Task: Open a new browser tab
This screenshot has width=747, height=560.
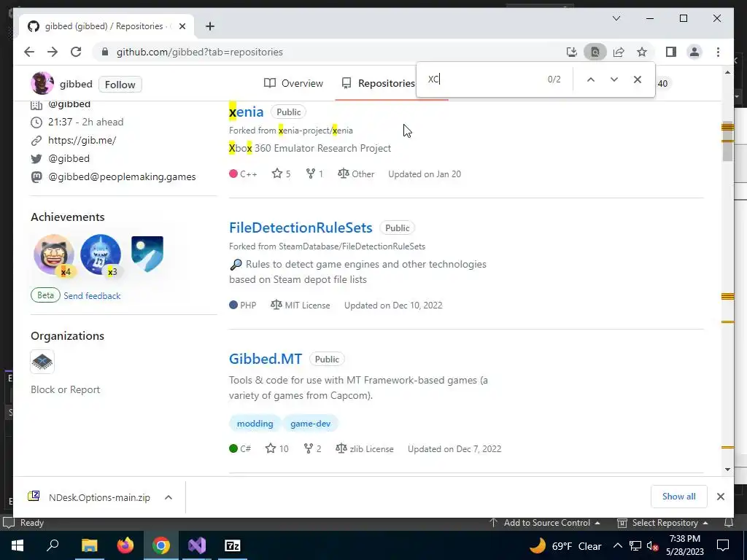Action: point(210,26)
